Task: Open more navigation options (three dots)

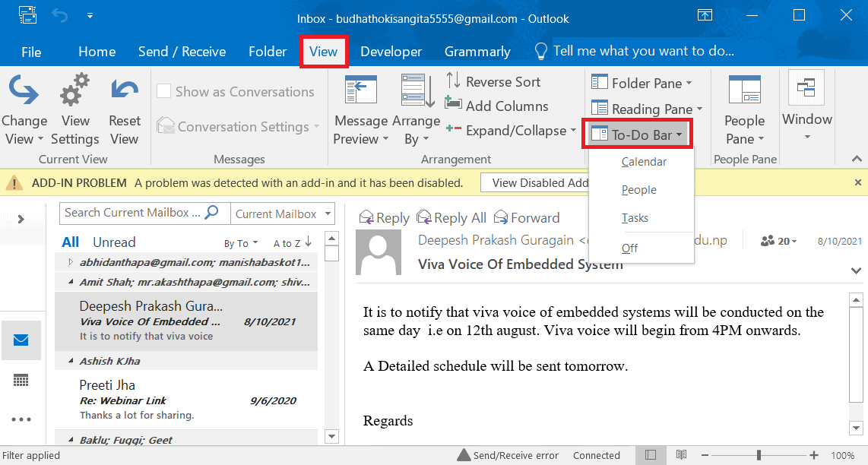Action: (x=21, y=419)
